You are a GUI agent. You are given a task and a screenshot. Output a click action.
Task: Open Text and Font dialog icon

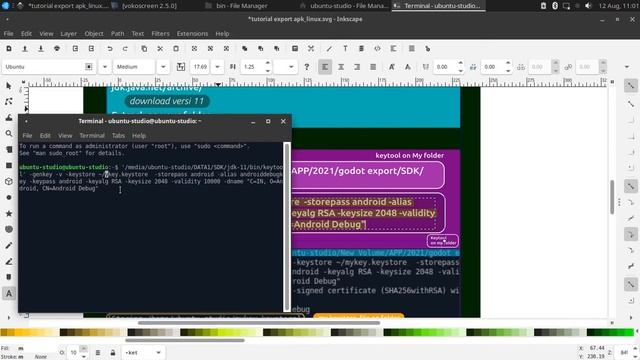pyautogui.click(x=345, y=49)
